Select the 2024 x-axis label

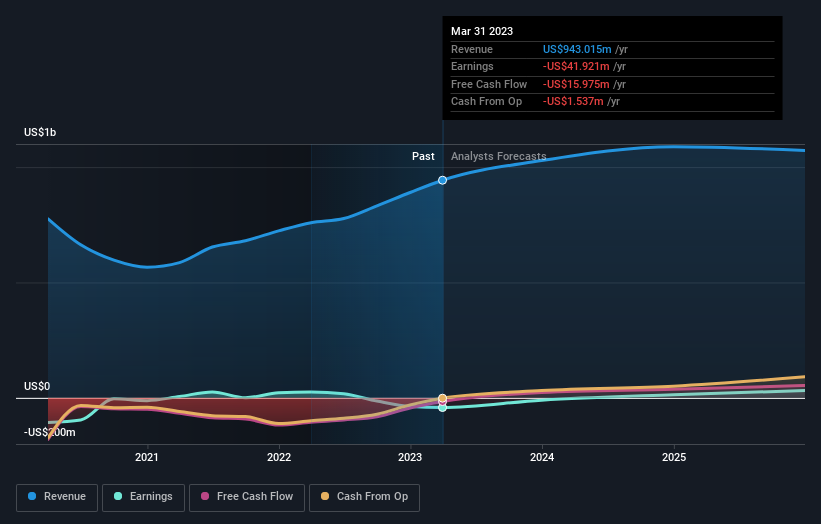(x=542, y=458)
